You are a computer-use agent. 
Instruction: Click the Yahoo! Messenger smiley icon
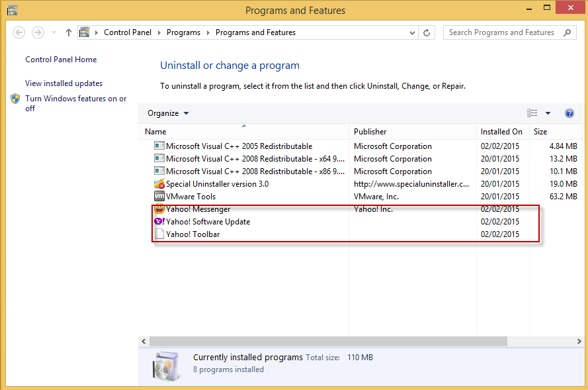pos(159,209)
